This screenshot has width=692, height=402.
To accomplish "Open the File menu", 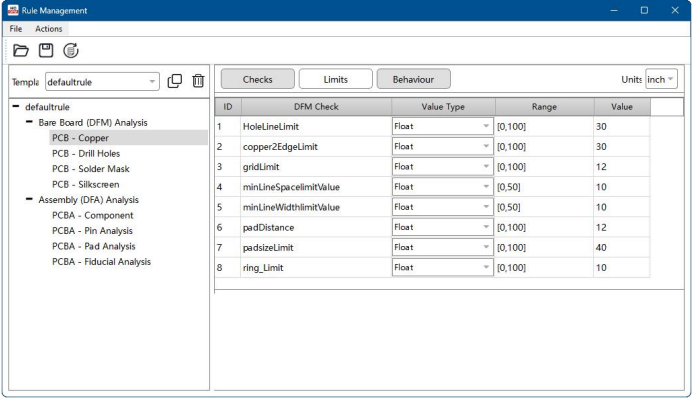I will [14, 28].
